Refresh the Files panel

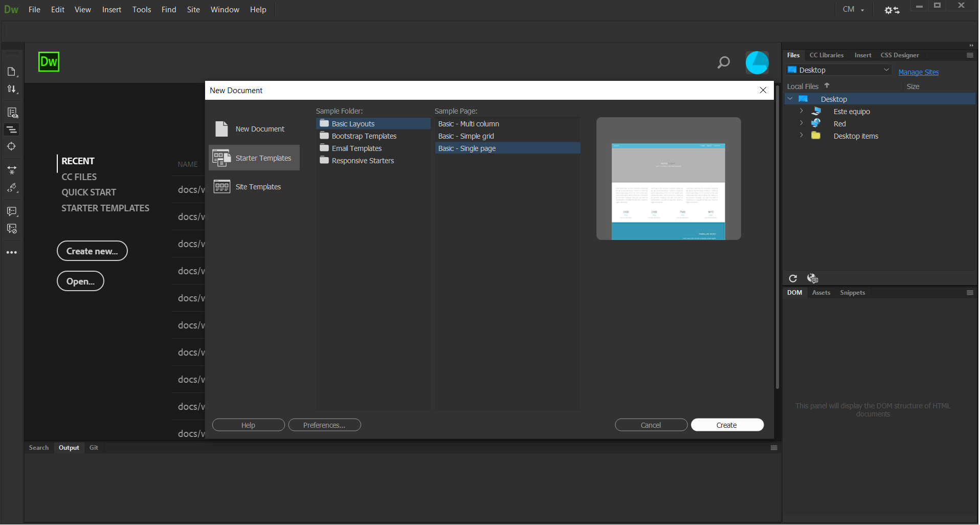pos(793,278)
